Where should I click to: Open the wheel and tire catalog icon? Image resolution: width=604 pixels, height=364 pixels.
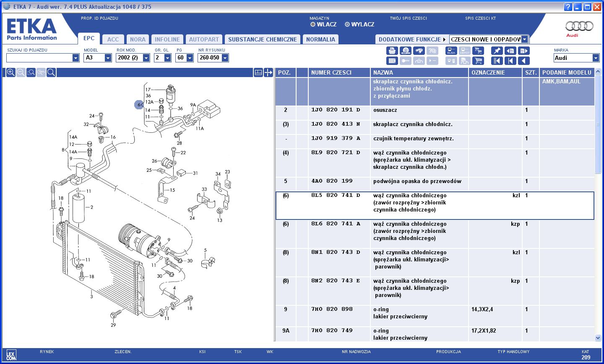click(x=405, y=51)
